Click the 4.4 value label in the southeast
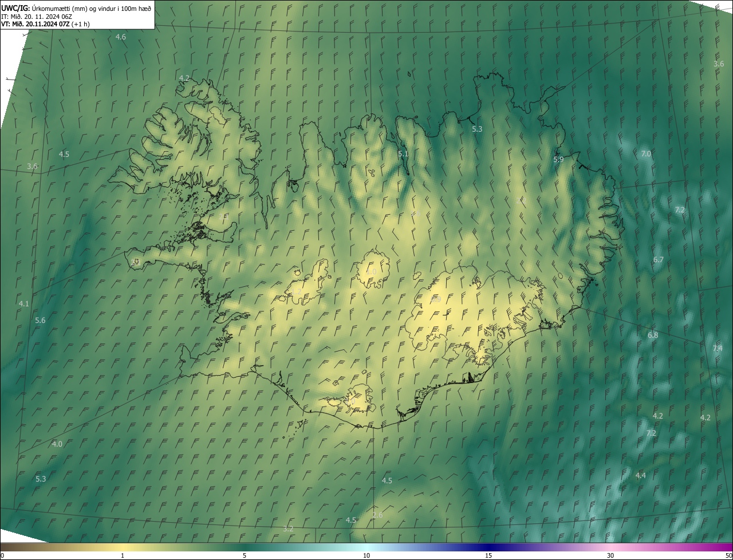Image resolution: width=733 pixels, height=560 pixels. [641, 476]
